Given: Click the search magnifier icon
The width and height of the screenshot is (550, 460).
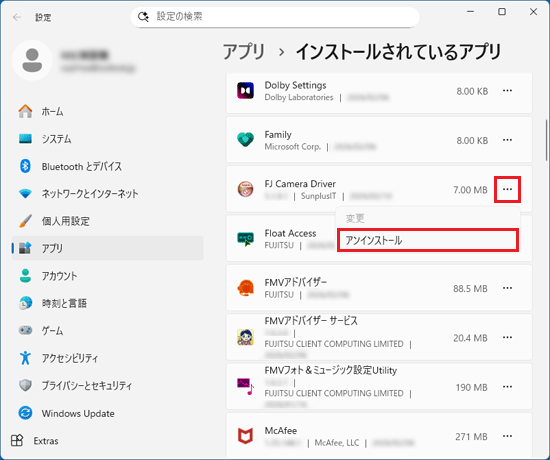Looking at the screenshot, I should (x=143, y=16).
